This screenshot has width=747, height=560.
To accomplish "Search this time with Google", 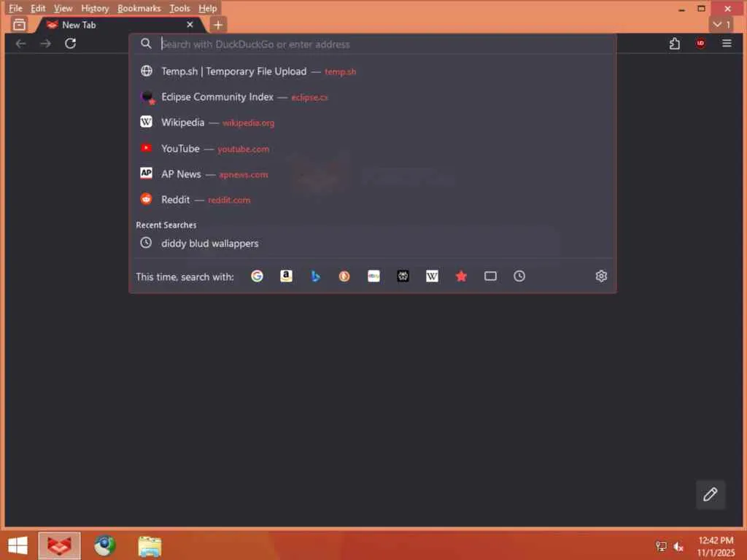I will coord(257,276).
